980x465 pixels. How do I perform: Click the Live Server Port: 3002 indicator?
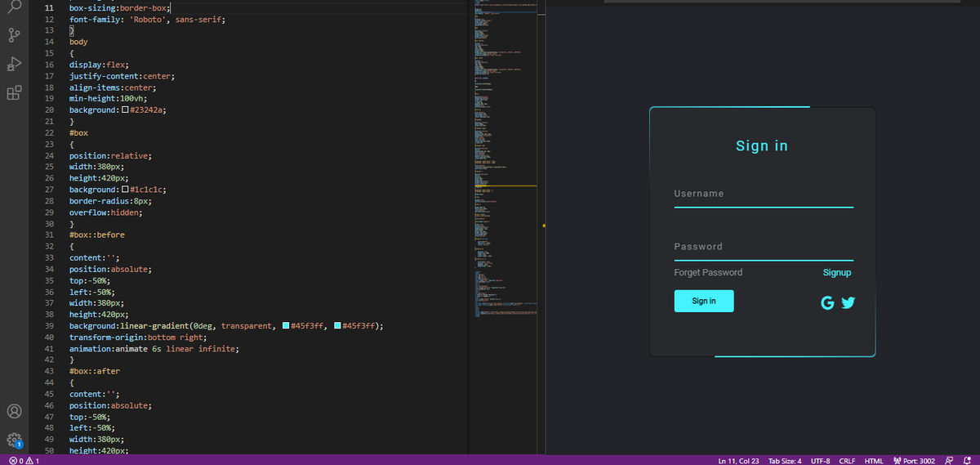[x=914, y=460]
